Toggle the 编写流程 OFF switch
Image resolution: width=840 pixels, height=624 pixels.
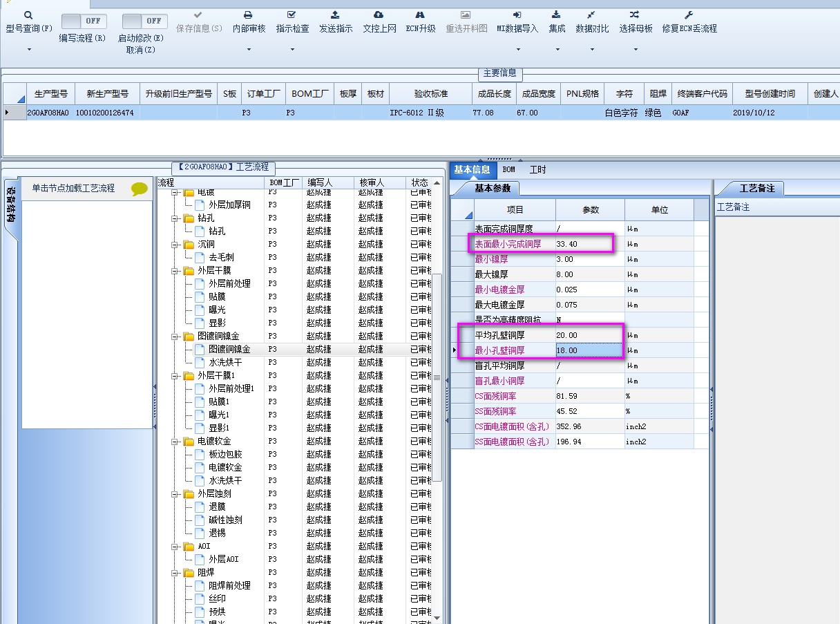click(x=84, y=21)
